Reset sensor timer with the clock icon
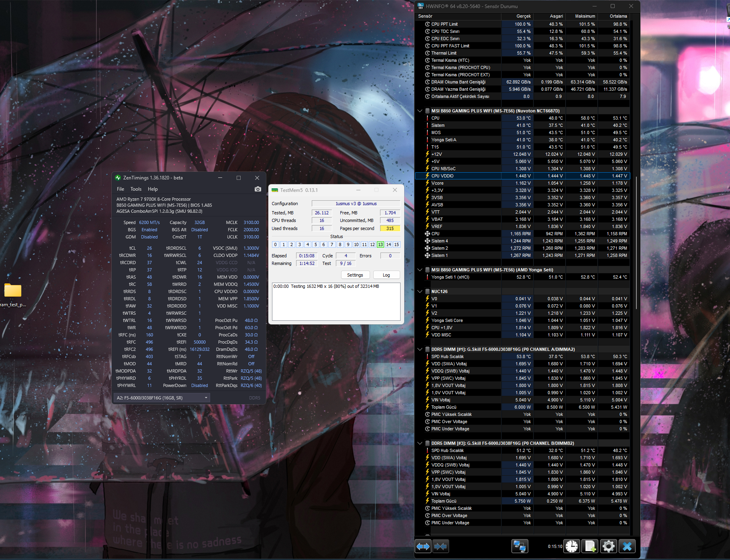This screenshot has width=730, height=560. tap(572, 546)
